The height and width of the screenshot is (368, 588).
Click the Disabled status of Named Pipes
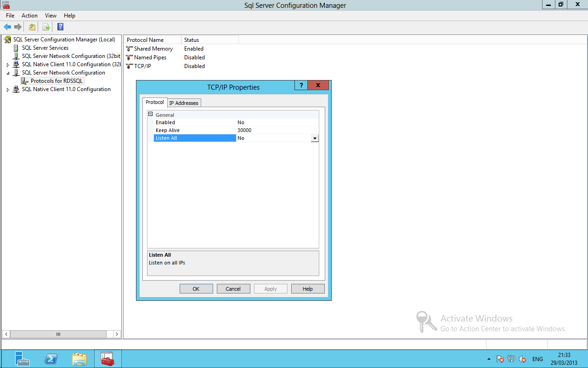pos(195,57)
